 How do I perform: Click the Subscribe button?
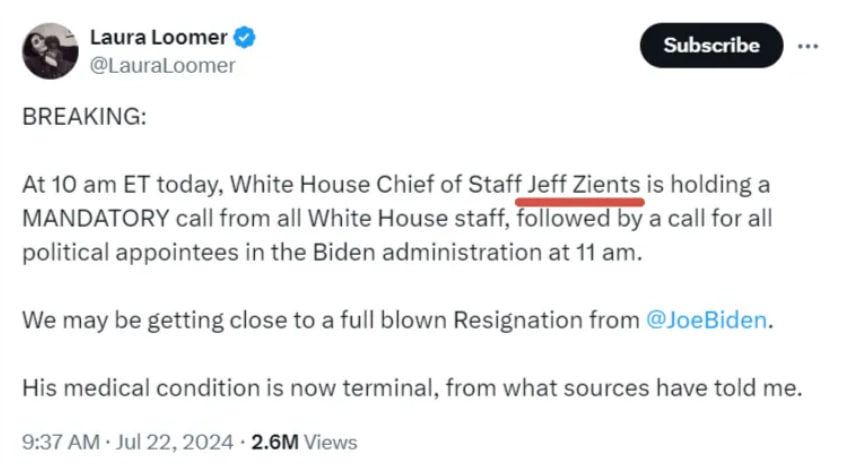(x=711, y=46)
